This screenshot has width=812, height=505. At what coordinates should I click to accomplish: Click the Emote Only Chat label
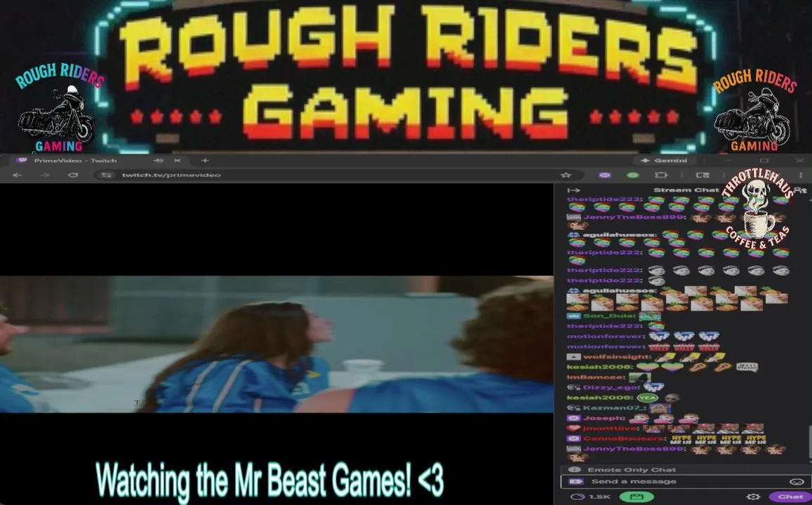[632, 470]
